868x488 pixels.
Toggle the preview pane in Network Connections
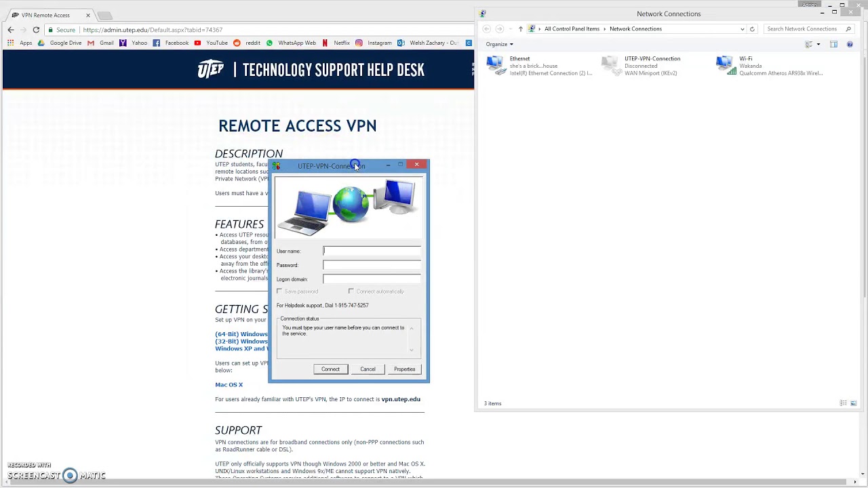pyautogui.click(x=833, y=44)
